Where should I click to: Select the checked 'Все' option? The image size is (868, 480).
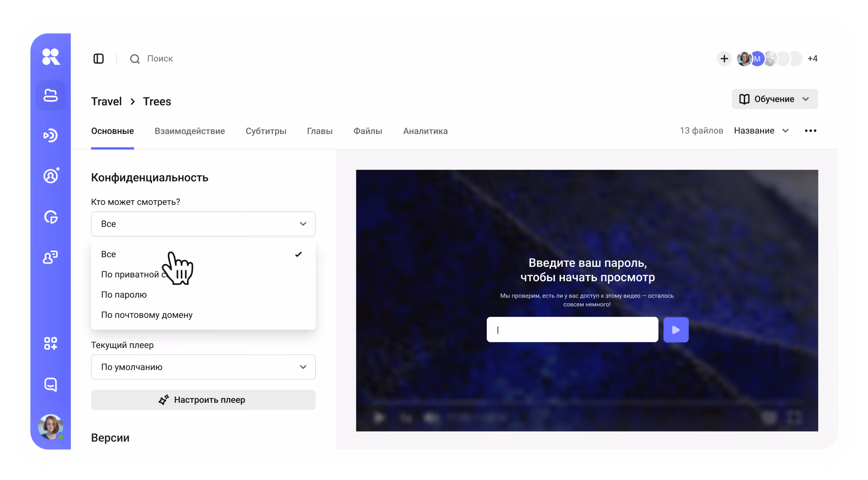[203, 254]
